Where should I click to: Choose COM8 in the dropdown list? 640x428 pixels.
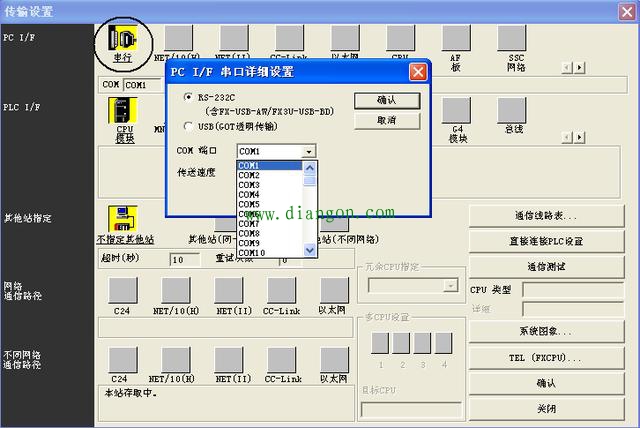269,233
